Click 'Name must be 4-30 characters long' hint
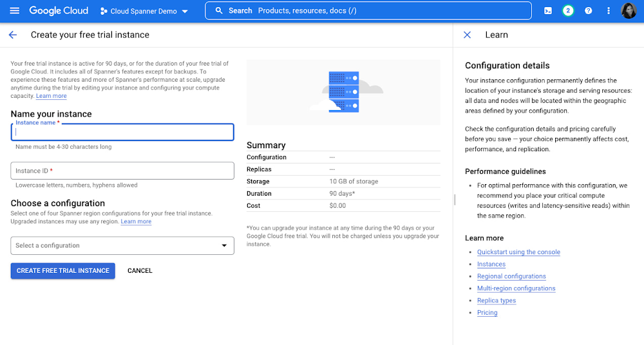This screenshot has width=644, height=345. tap(64, 147)
